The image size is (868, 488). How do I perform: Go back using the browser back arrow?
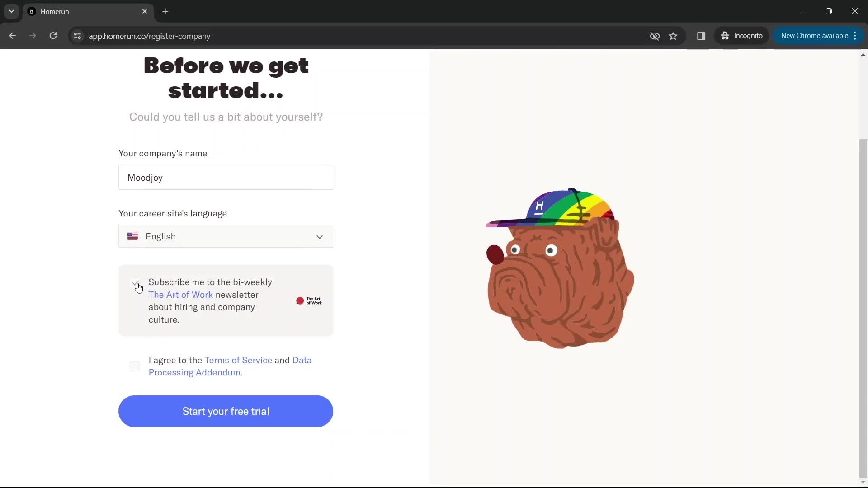click(x=13, y=36)
